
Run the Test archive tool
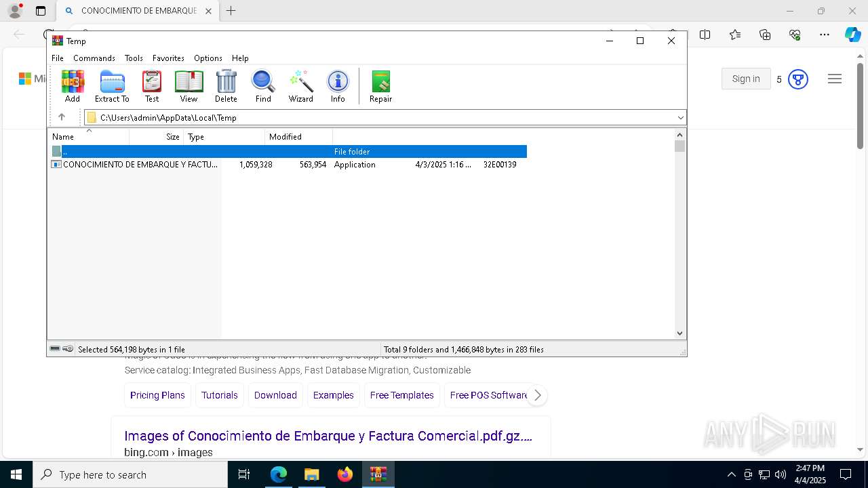[152, 86]
